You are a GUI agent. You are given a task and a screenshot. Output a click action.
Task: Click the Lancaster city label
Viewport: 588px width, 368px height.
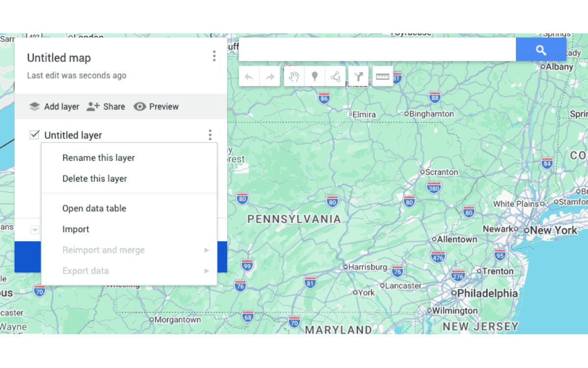pyautogui.click(x=404, y=286)
